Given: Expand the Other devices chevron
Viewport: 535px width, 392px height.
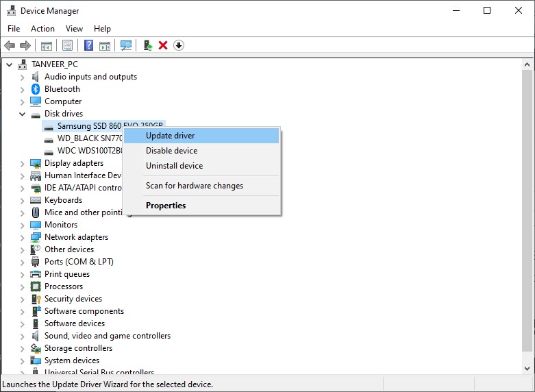Looking at the screenshot, I should (23, 249).
